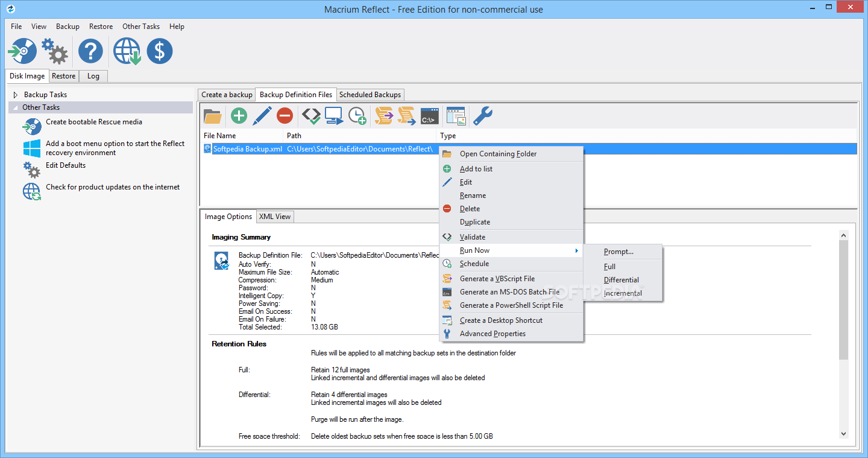
Task: Click the Macrium Reflect title bar app icon
Action: click(x=10, y=9)
